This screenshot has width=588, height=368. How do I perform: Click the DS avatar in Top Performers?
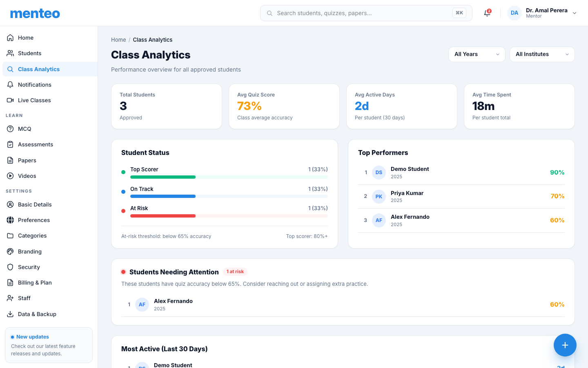pos(379,173)
